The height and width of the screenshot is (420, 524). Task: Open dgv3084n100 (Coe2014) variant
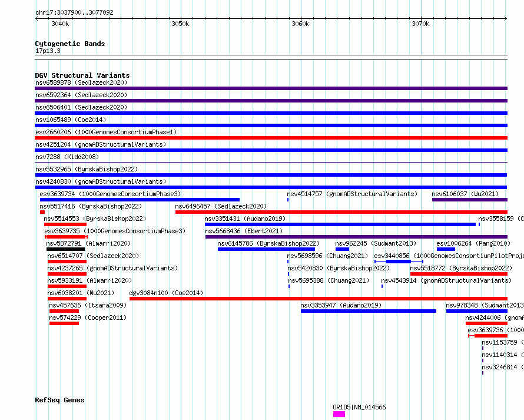tap(166, 293)
